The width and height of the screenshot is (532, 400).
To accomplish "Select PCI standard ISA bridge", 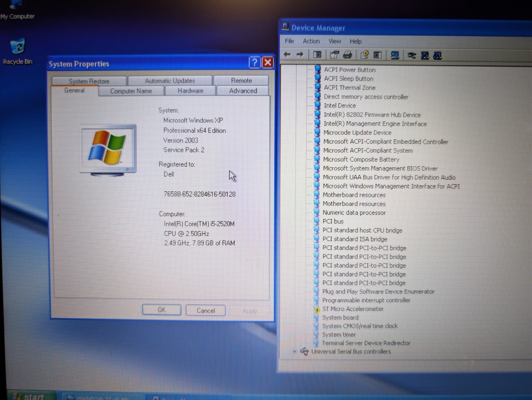I will coord(355,239).
